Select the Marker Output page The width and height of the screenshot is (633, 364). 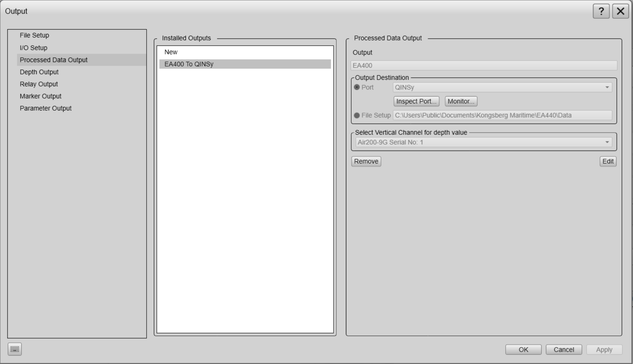click(41, 96)
